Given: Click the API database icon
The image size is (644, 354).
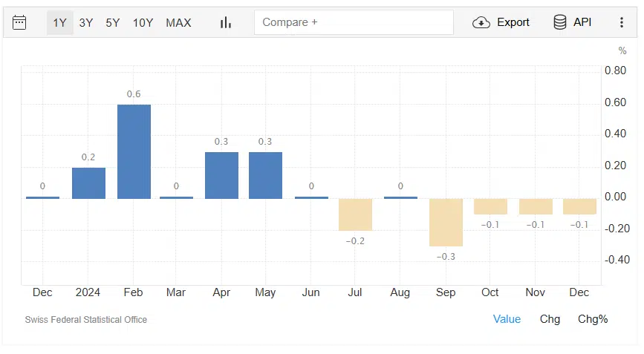Looking at the screenshot, I should coord(560,22).
